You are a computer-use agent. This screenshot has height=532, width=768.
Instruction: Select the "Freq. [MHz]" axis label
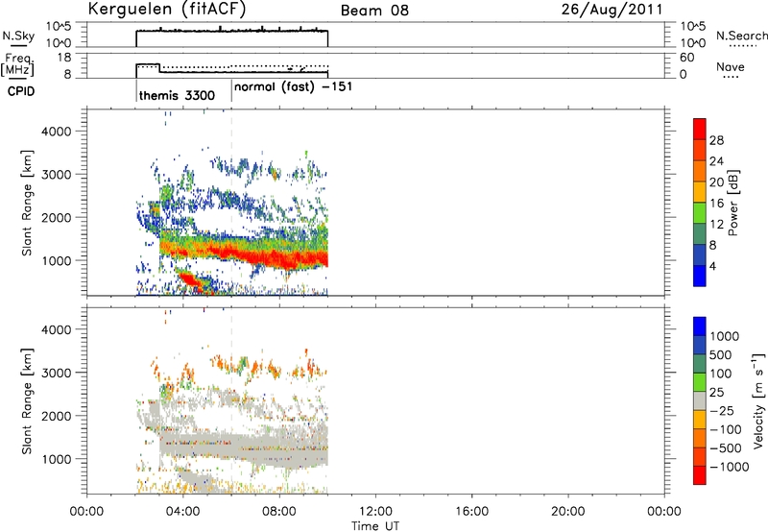[x=17, y=65]
